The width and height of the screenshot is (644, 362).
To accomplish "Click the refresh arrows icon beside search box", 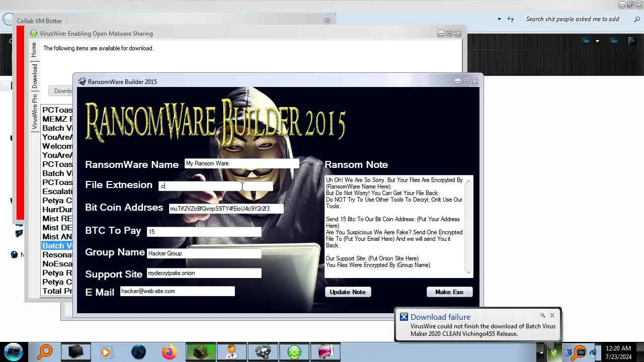I will (511, 19).
